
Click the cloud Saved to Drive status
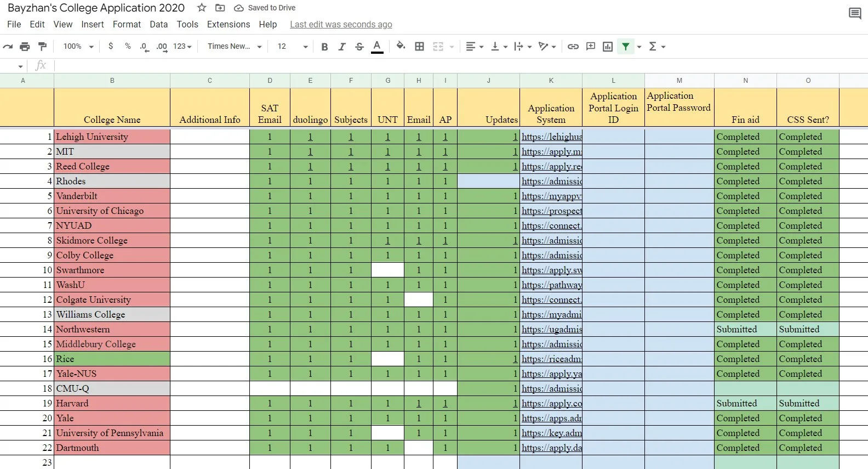pyautogui.click(x=266, y=8)
